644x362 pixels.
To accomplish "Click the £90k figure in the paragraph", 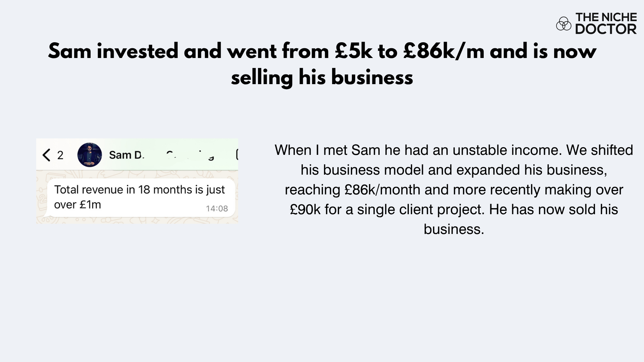I will (x=305, y=209).
